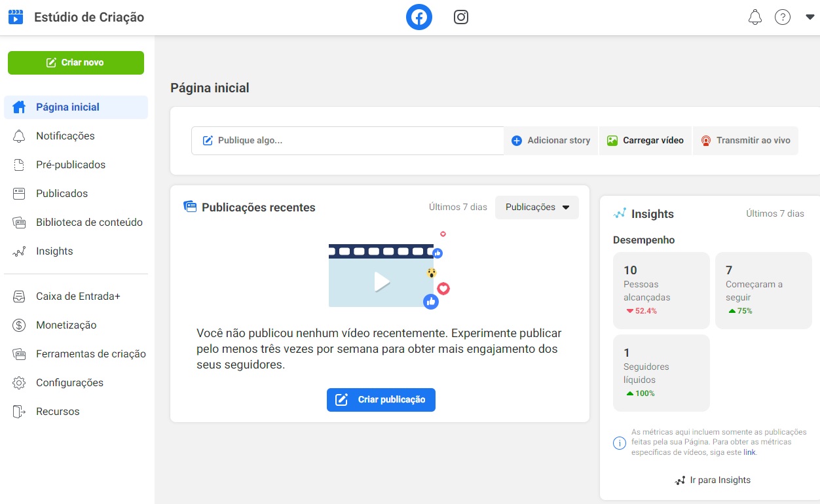Click the home icon beside Página inicial

point(19,107)
